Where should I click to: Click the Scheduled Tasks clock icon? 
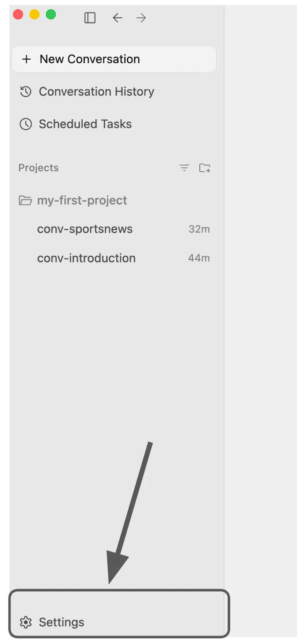click(x=26, y=124)
